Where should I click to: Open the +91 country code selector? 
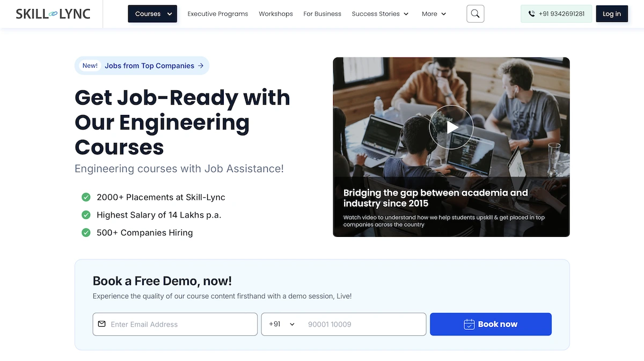[282, 324]
